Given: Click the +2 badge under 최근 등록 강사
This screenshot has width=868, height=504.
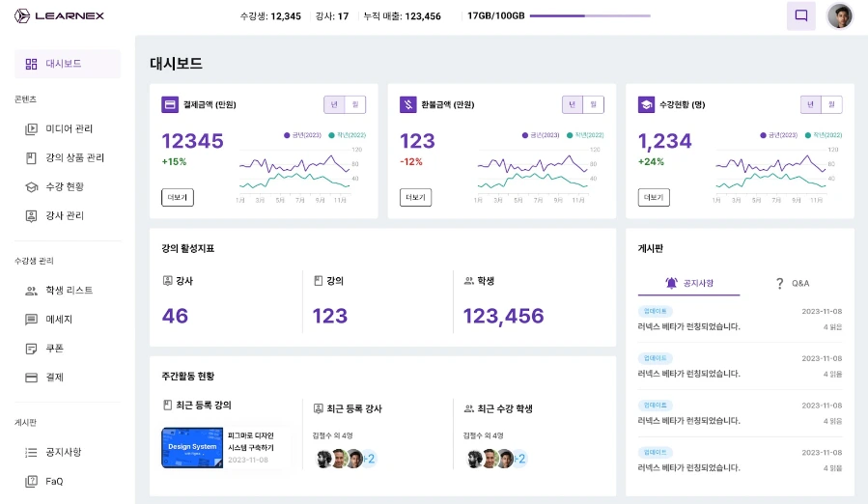Looking at the screenshot, I should coord(369,459).
